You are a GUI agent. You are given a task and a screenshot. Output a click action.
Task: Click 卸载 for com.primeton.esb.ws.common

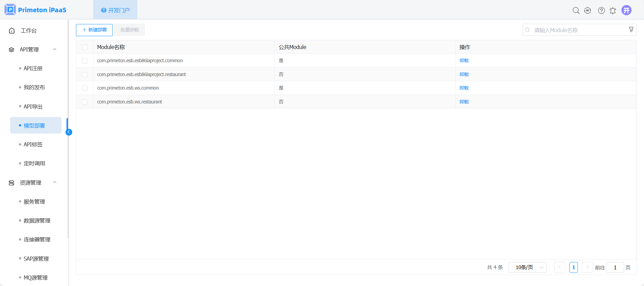464,88
